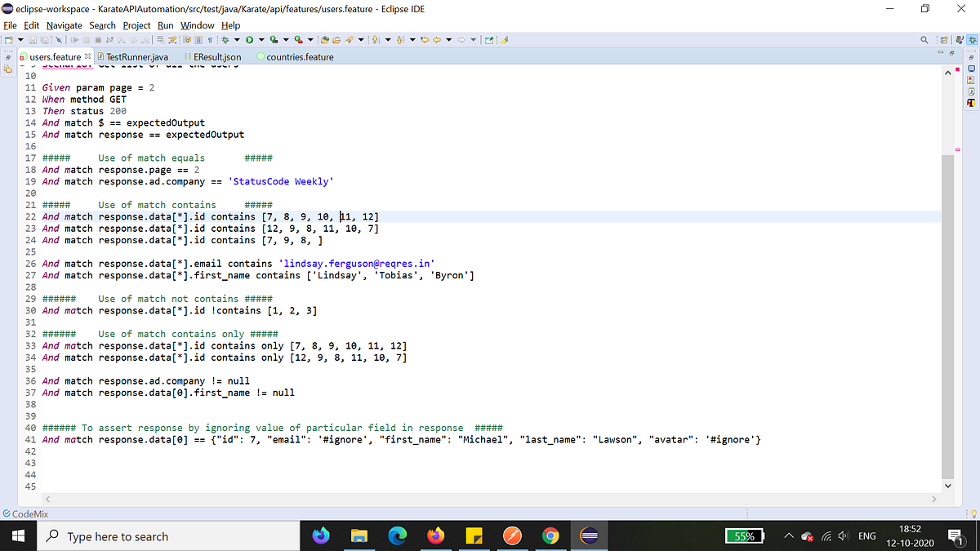Click the ENG language indicator in taskbar
The width and height of the screenshot is (980, 551).
click(866, 535)
